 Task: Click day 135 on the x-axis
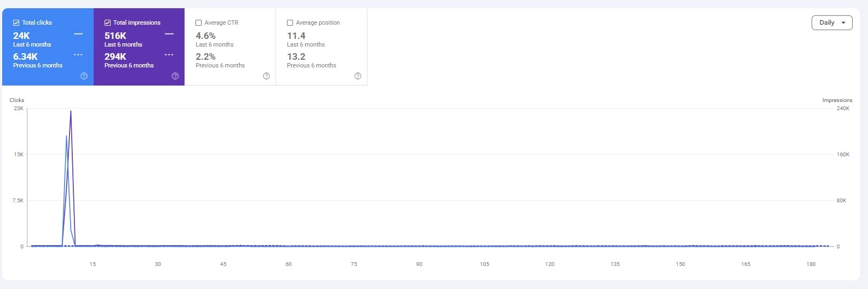click(x=615, y=264)
